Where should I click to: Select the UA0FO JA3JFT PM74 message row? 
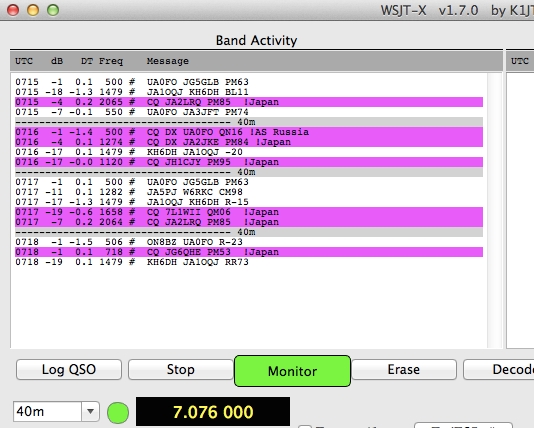pos(249,112)
